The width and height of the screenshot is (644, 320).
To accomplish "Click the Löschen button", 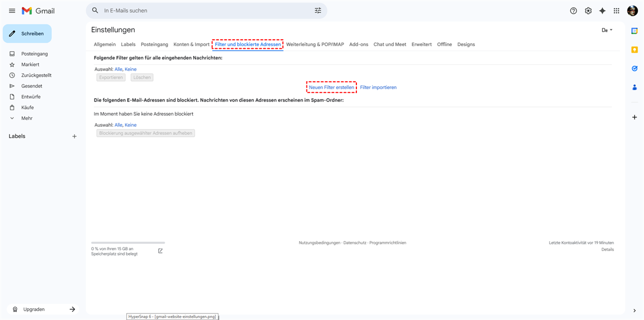I will coord(142,77).
